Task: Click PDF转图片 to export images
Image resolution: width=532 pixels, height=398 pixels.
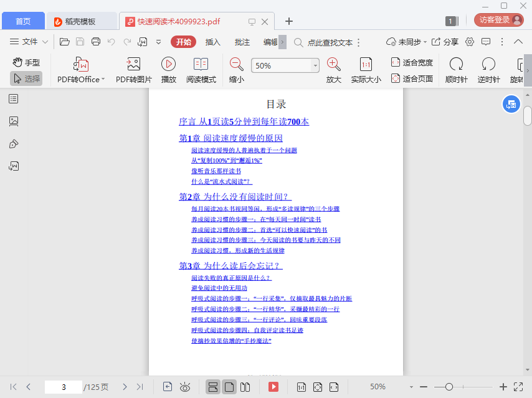Action: [x=134, y=70]
